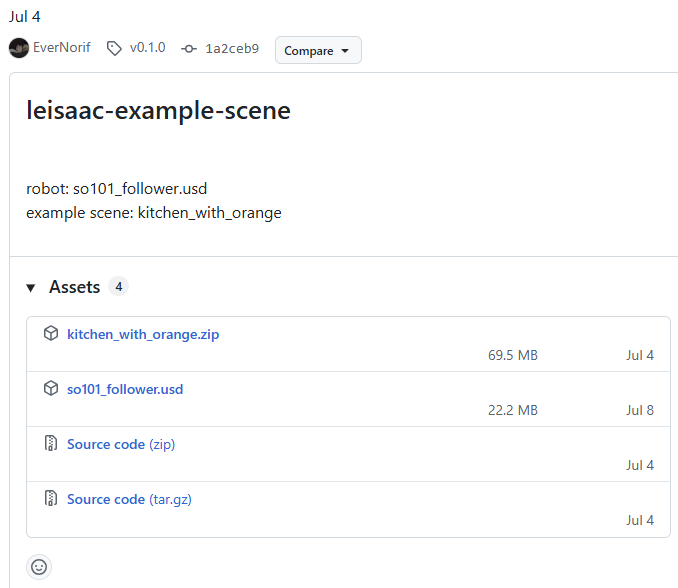Image resolution: width=678 pixels, height=588 pixels.
Task: Click package icon for kitchen_with_orange.zip
Action: click(51, 334)
